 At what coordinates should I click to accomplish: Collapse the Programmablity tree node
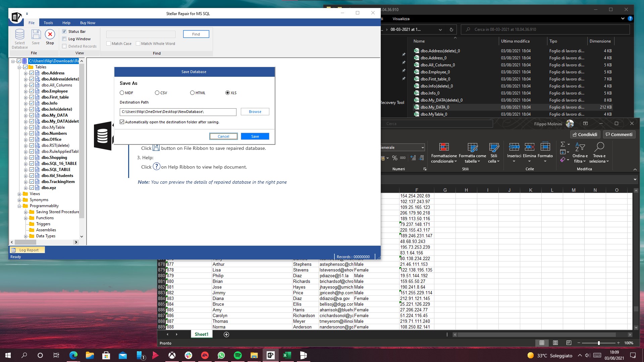pyautogui.click(x=19, y=206)
